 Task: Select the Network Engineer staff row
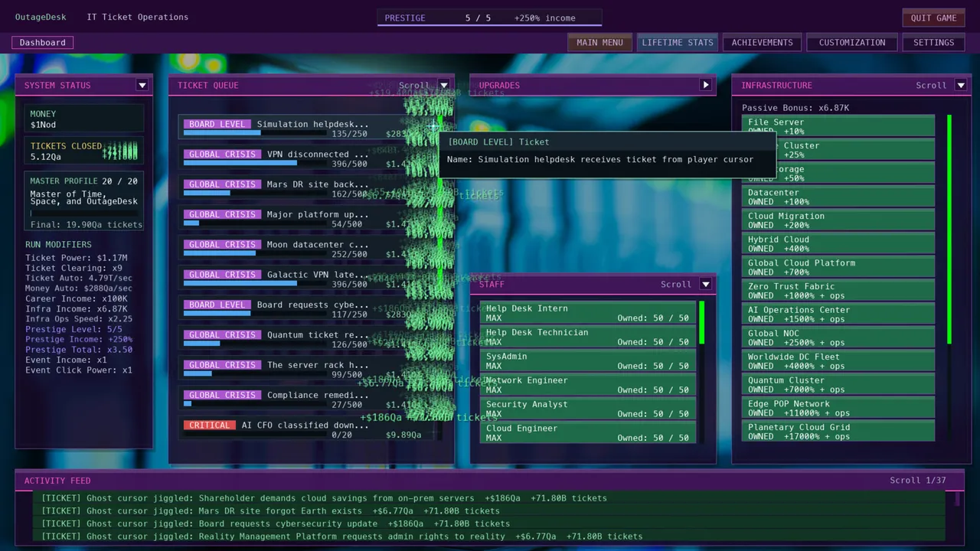click(588, 385)
